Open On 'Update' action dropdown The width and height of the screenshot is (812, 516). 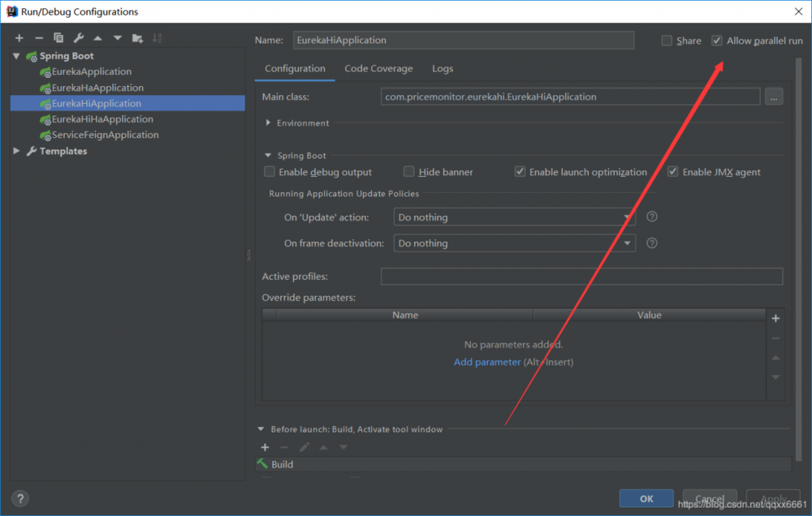(x=515, y=217)
